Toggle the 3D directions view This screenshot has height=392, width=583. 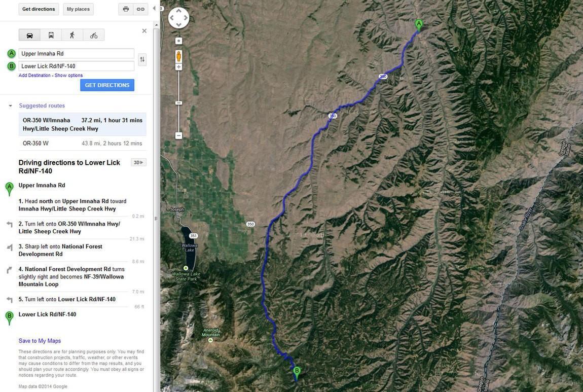pyautogui.click(x=139, y=162)
